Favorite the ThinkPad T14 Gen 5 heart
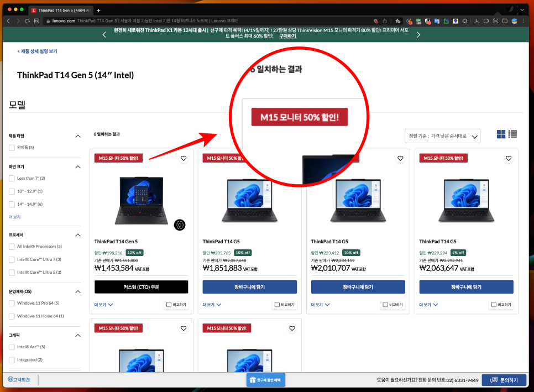 pos(184,158)
